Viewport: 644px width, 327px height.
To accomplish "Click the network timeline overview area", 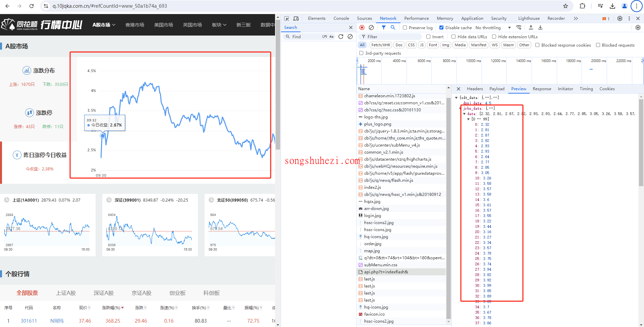I will coord(500,71).
